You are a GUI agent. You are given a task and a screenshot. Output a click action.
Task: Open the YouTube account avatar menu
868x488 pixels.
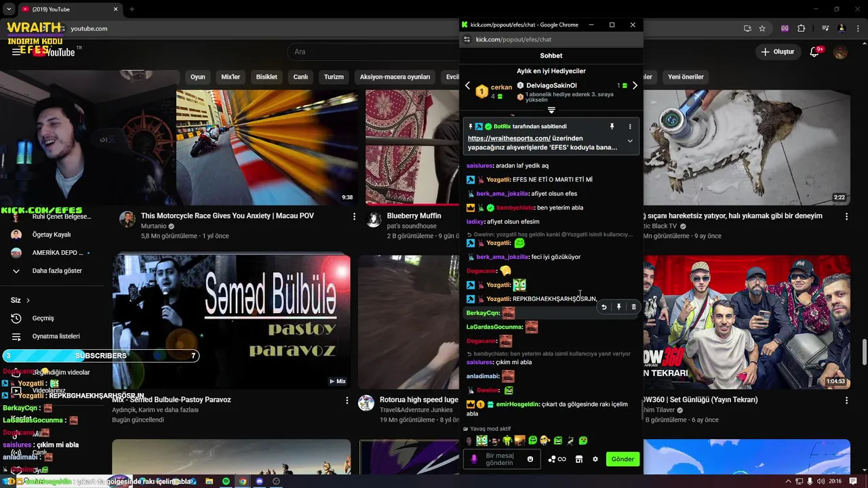841,52
